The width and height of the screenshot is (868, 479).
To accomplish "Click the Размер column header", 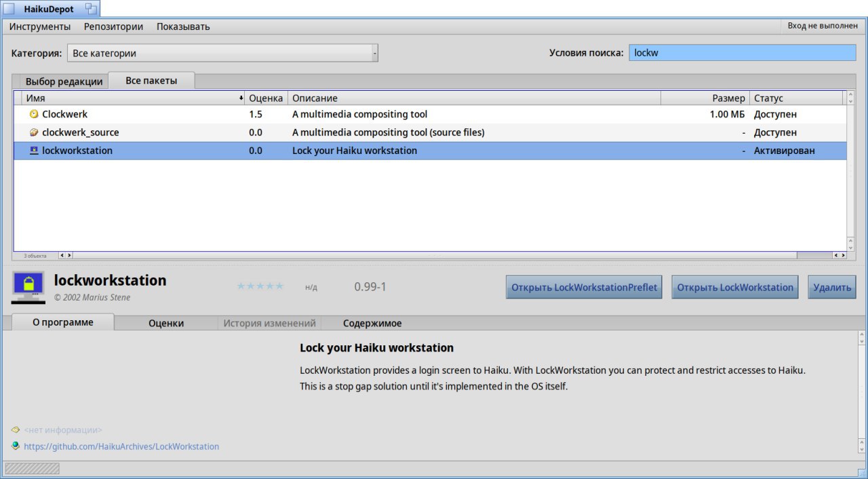I will tap(705, 98).
